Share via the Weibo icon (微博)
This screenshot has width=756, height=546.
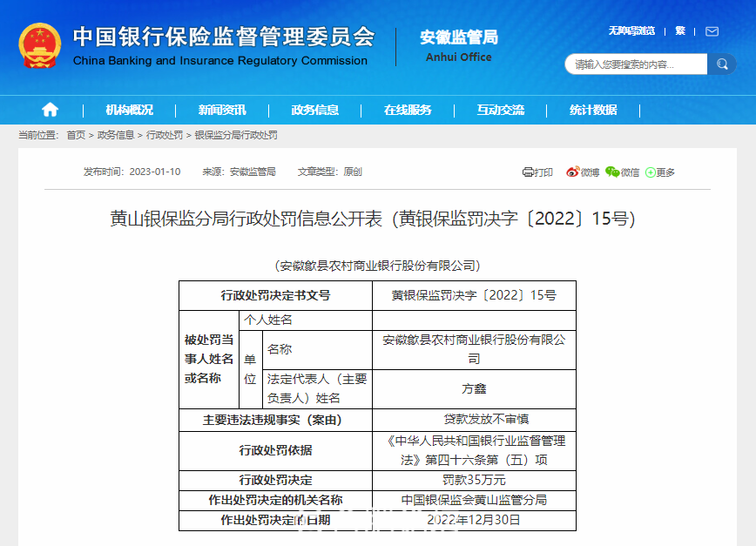point(583,172)
